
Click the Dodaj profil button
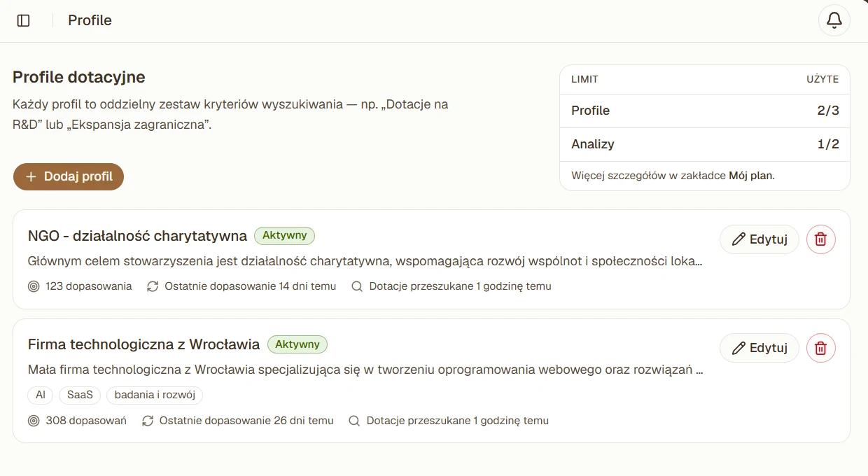click(x=69, y=177)
